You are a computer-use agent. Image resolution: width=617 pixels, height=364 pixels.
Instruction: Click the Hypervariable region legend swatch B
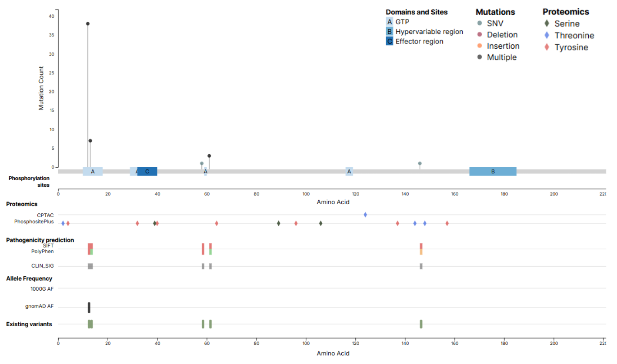click(x=389, y=32)
